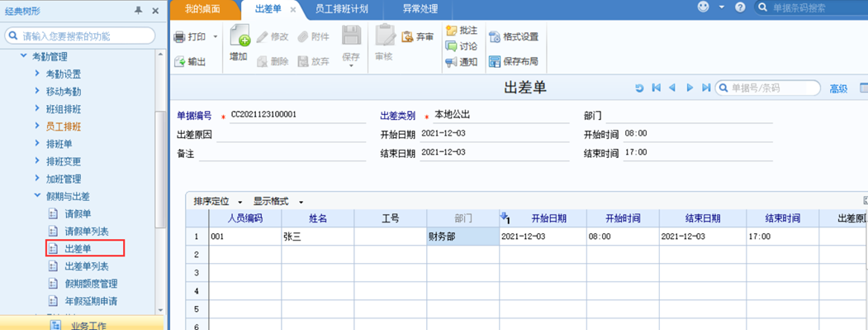Click the Attachment (附件) paperclip icon
868x330 pixels.
[303, 36]
